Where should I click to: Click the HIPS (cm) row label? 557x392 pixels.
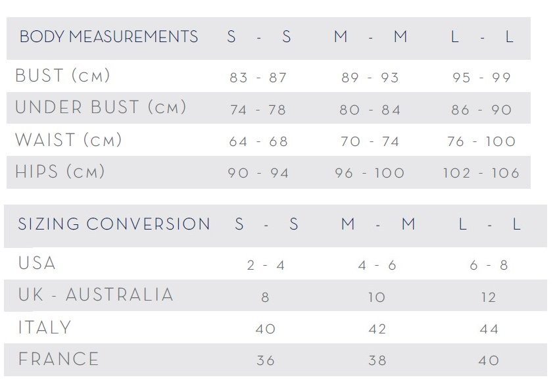coord(60,171)
